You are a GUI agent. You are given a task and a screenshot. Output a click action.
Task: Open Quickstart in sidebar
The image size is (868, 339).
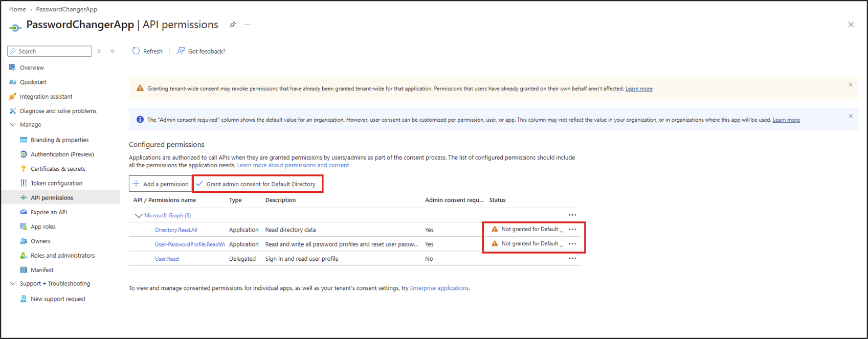33,82
